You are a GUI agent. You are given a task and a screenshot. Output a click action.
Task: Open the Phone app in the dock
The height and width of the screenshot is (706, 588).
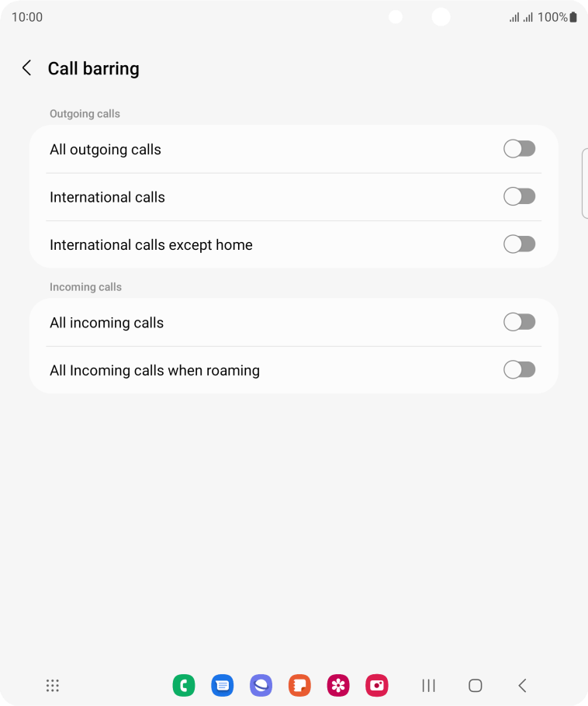pyautogui.click(x=184, y=685)
